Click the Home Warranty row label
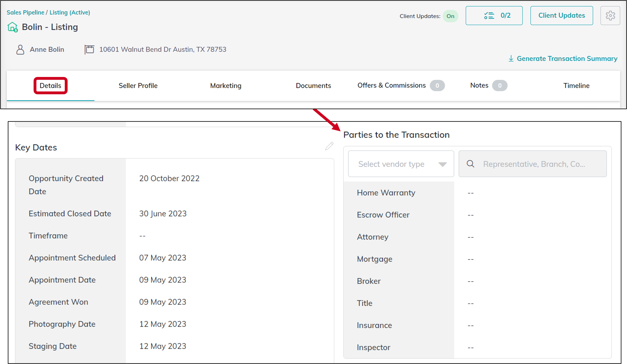 (x=386, y=193)
